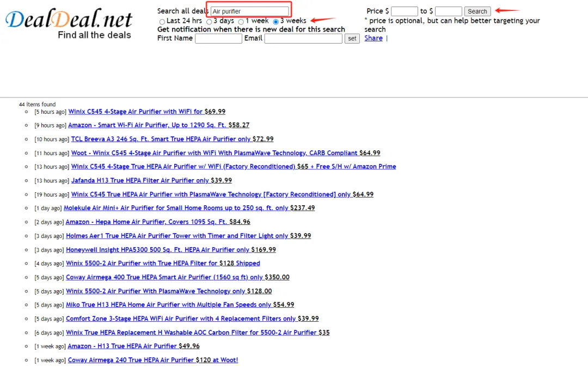Select the 3 weeks radio option
Viewport: 588px width, 367px height.
[276, 22]
